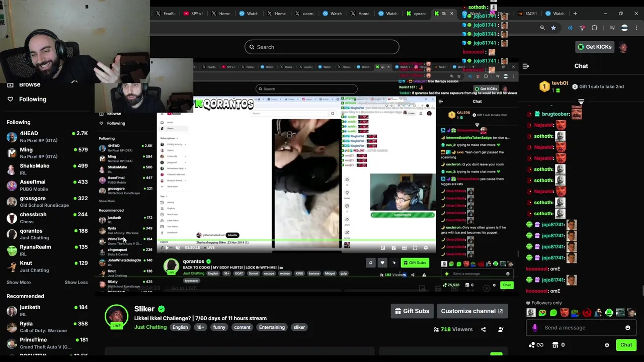
Task: Switch to the SPY x browser tab
Action: (193, 14)
